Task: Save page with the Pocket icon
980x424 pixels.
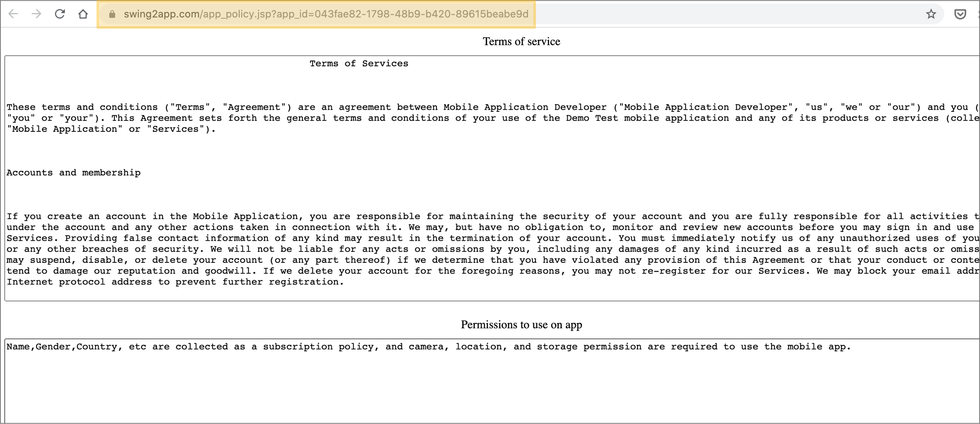Action: click(x=960, y=14)
